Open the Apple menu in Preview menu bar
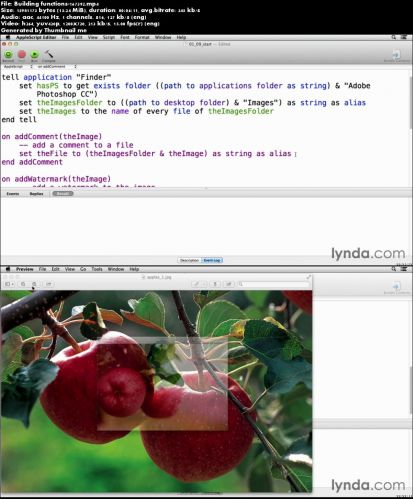 pos(8,269)
